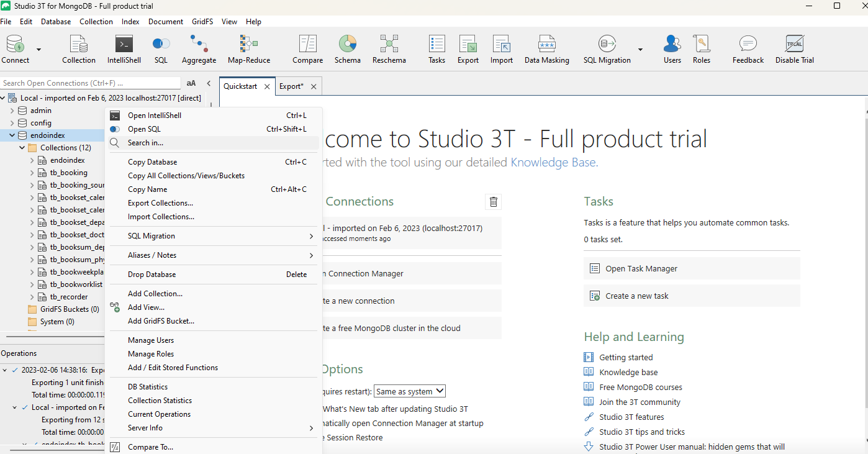The width and height of the screenshot is (868, 454).
Task: Select the tb_bookworklist collection
Action: point(76,284)
